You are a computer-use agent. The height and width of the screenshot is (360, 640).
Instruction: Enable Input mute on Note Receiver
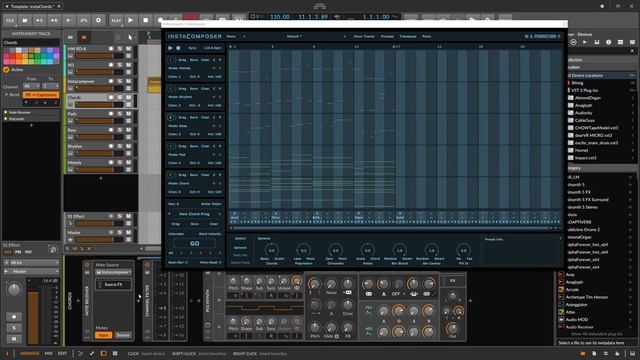tap(103, 335)
